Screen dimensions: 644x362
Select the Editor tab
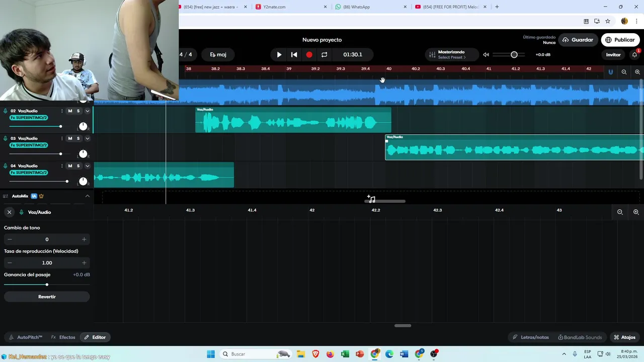tap(95, 337)
